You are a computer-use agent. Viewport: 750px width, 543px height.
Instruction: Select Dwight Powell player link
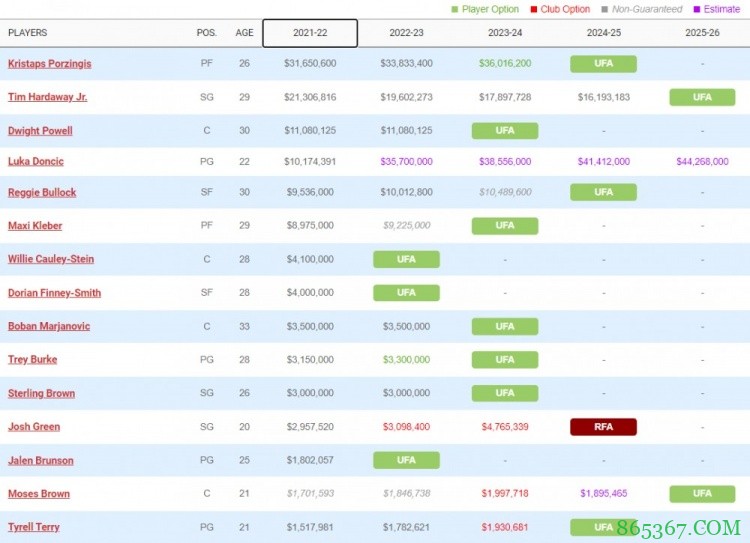pos(40,131)
